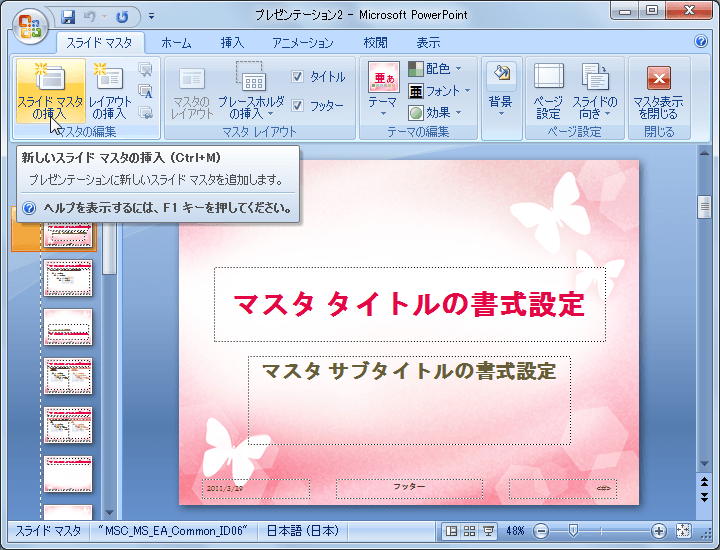Open the undo history dropdown arrow
720x550 pixels.
pos(104,17)
